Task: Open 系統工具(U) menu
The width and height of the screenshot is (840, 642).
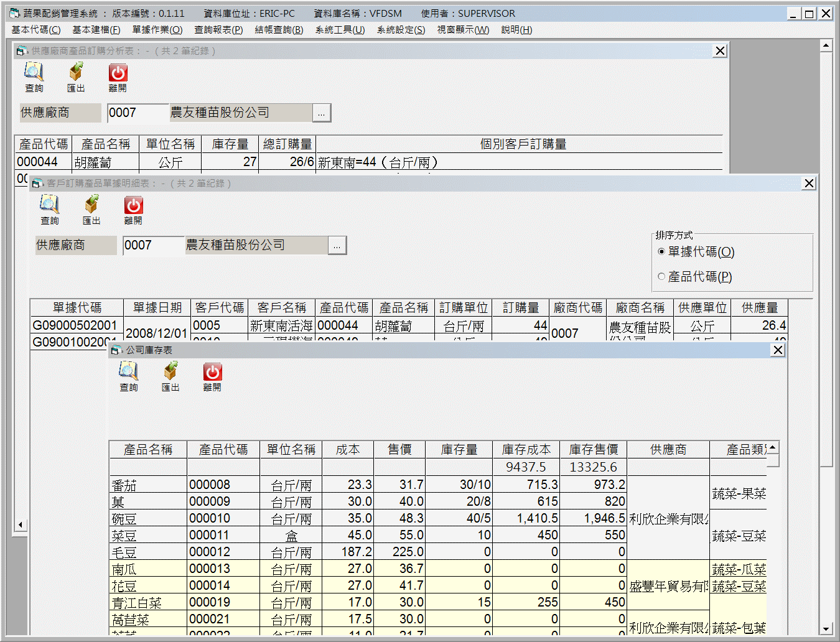Action: tap(340, 30)
